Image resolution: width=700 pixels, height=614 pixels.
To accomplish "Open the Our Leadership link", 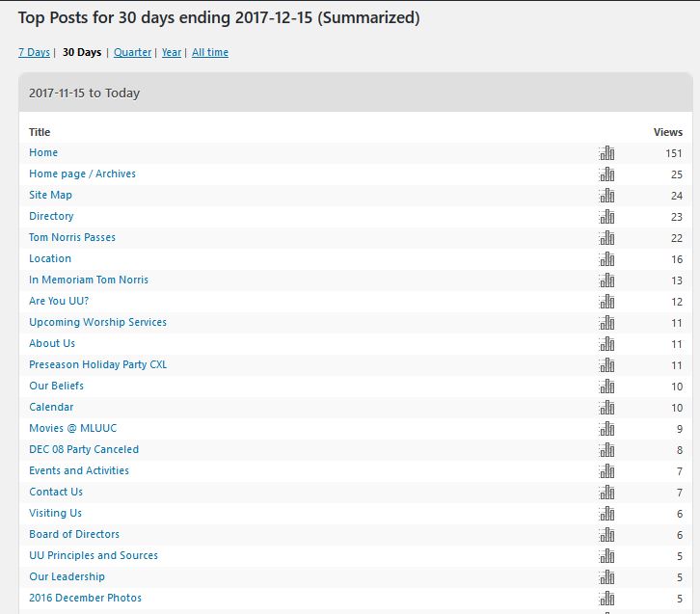I will coord(67,576).
